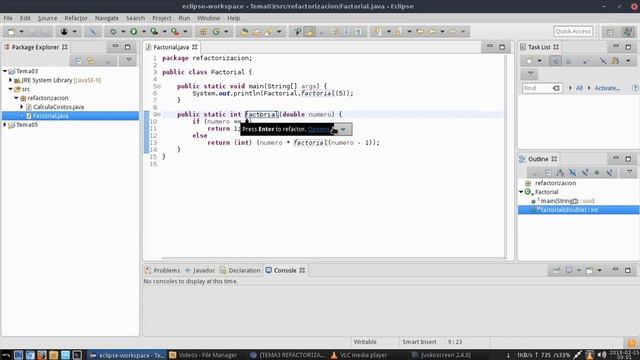
Task: Open the Outline view menu triangle
Action: pyautogui.click(x=630, y=172)
